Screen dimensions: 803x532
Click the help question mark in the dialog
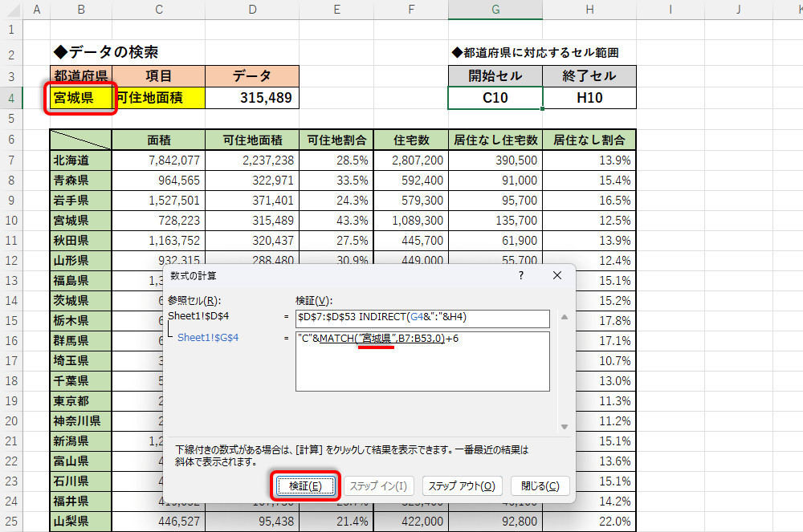tap(520, 275)
